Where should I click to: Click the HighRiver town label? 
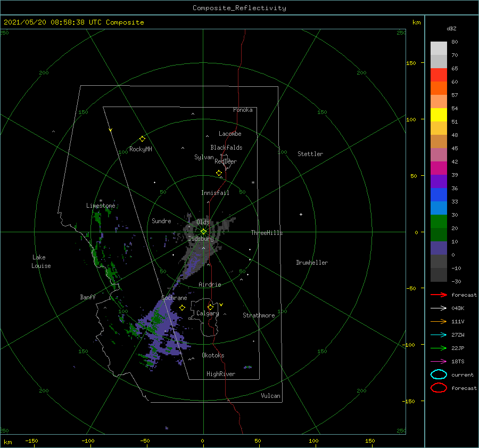[x=221, y=374]
